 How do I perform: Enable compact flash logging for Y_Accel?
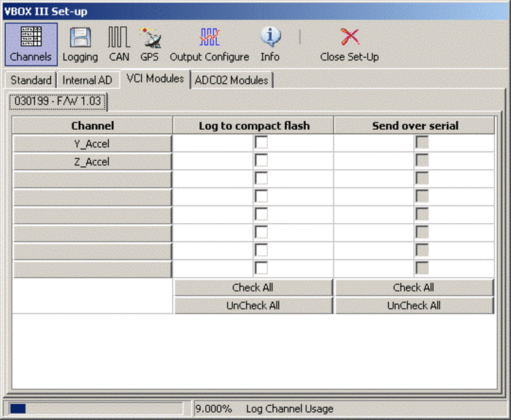click(x=261, y=143)
